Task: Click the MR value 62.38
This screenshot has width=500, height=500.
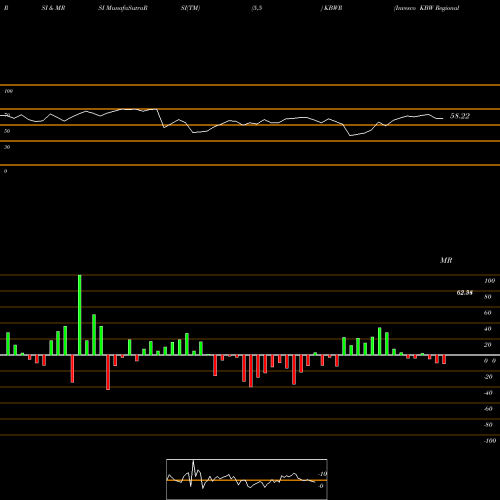Action: 464,293
